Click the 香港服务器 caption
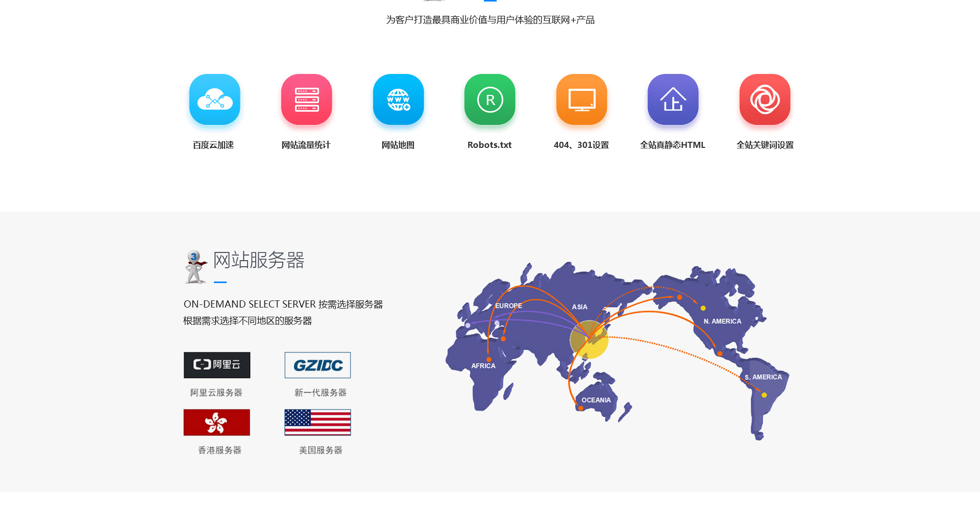The width and height of the screenshot is (980, 510). 219,450
